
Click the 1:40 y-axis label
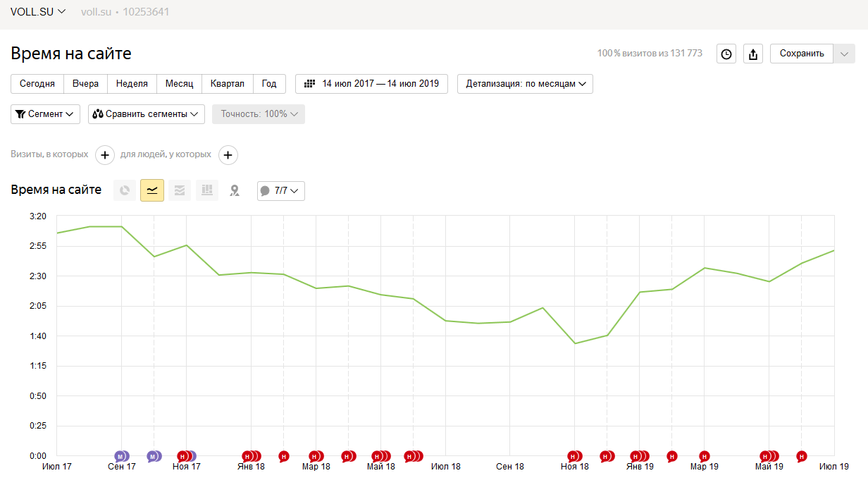[x=37, y=336]
